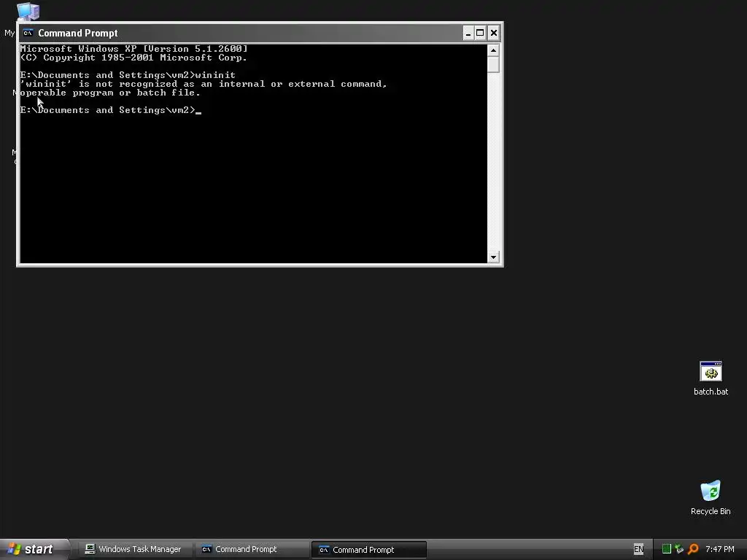Viewport: 747px width, 560px height.
Task: Switch to Windows Task Manager on taskbar
Action: [133, 549]
